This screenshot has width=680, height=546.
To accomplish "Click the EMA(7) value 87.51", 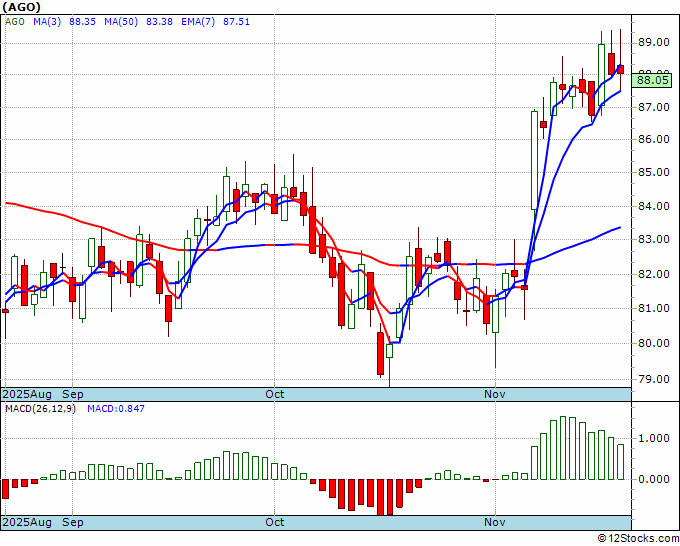I will (x=236, y=22).
